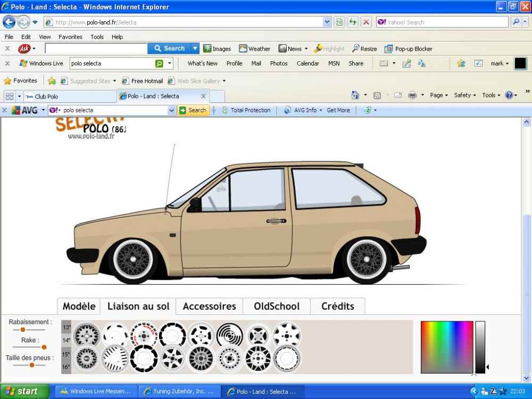This screenshot has height=399, width=532.
Task: Select the 15" wheel size
Action: point(66,354)
